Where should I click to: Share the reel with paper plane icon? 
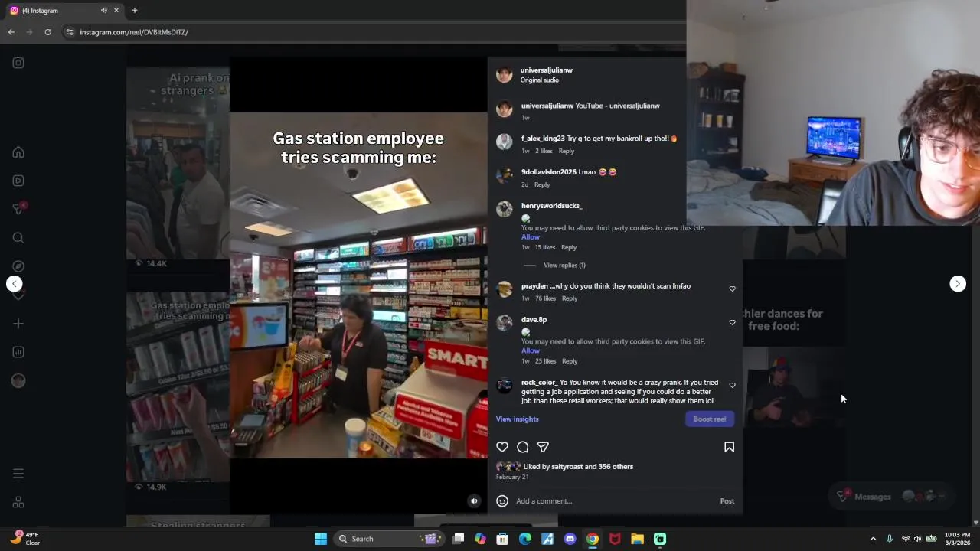pyautogui.click(x=543, y=447)
